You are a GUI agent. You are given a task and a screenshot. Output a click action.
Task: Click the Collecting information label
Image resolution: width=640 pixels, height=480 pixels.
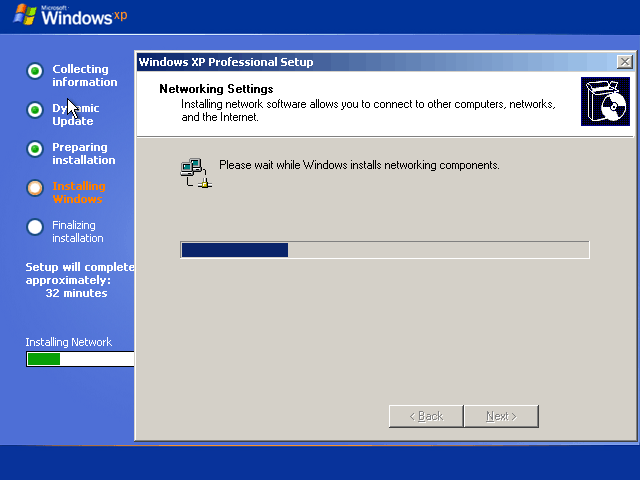(84, 75)
